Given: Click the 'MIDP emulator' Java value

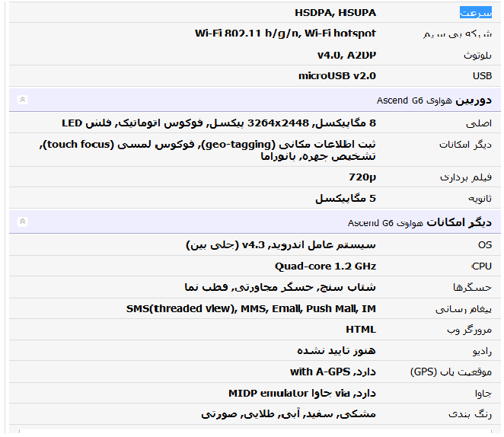Looking at the screenshot, I should click(302, 393).
